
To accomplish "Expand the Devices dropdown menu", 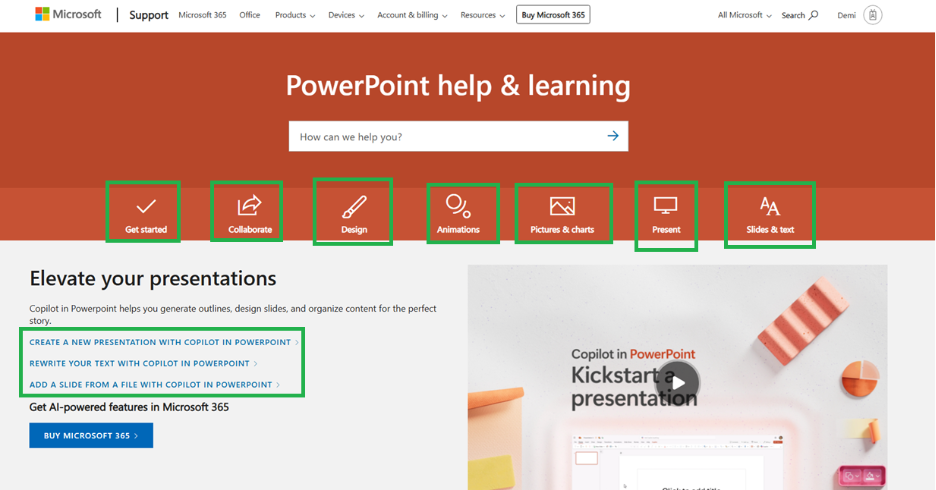I will [346, 15].
